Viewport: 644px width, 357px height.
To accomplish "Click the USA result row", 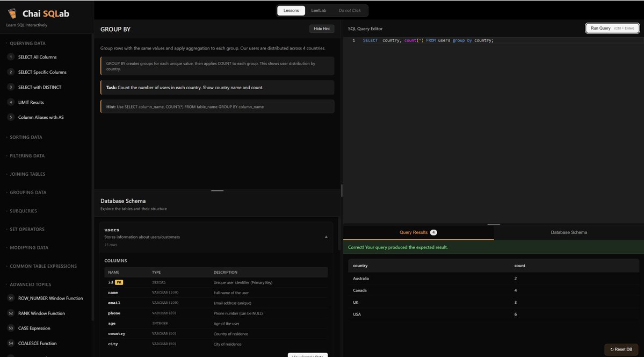I will tap(494, 314).
